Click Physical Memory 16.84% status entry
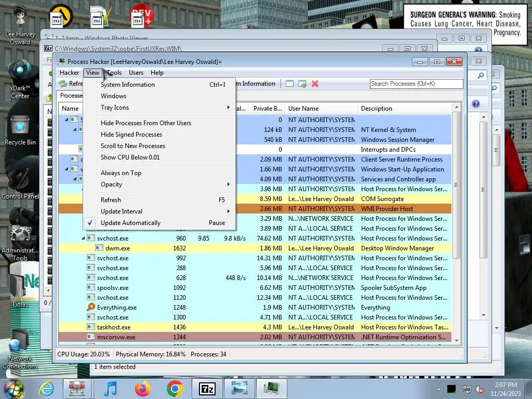 click(x=151, y=354)
